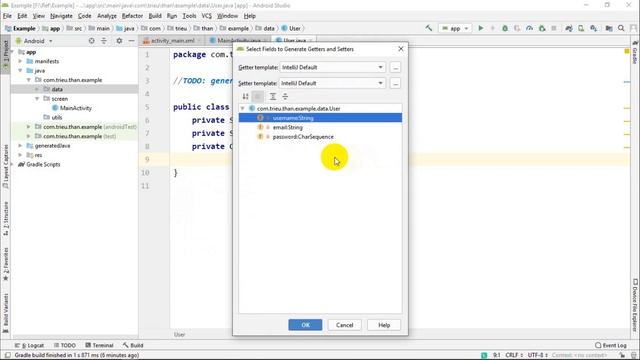This screenshot has height=360, width=640.
Task: Run the app with the green play icon
Action: [x=481, y=28]
